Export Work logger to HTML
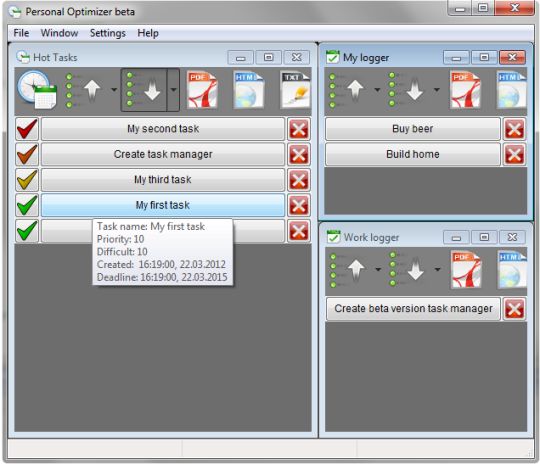This screenshot has width=540, height=464. coord(512,270)
